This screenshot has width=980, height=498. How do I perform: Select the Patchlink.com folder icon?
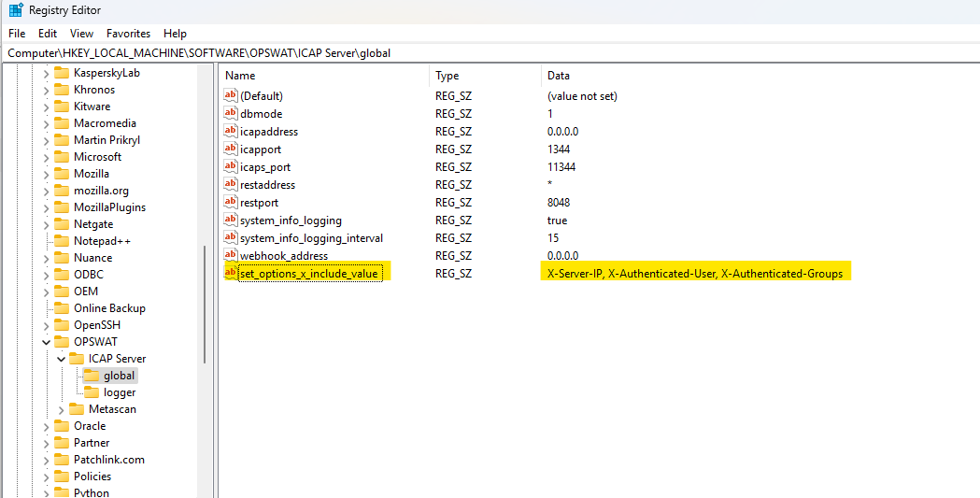[62, 460]
